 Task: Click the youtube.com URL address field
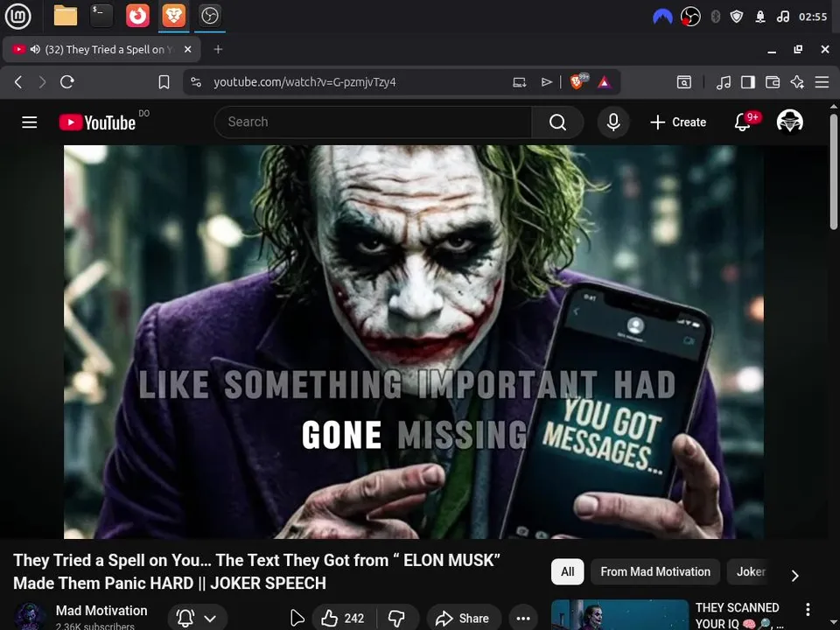(304, 82)
